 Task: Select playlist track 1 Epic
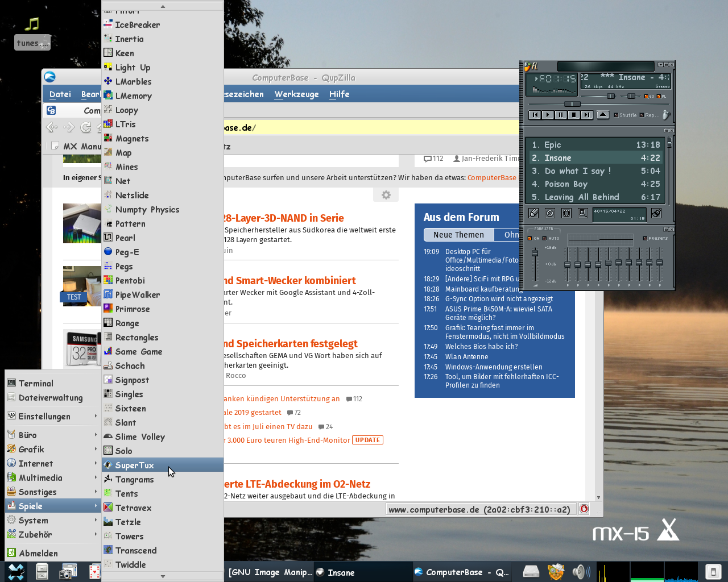click(595, 145)
